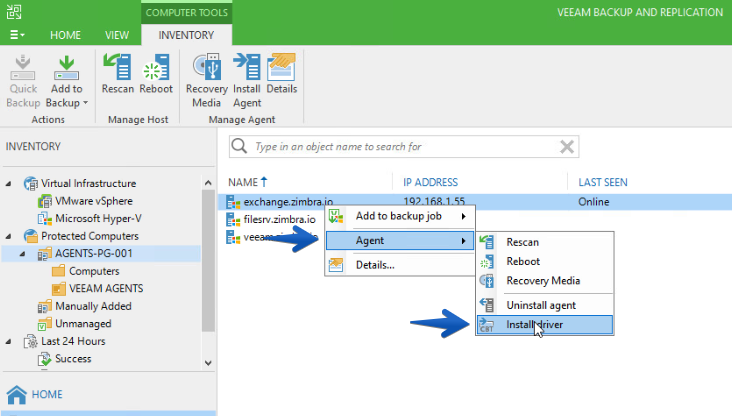Viewport: 732px width, 416px height.
Task: Click the Install Agent ribbon icon
Action: tap(247, 80)
